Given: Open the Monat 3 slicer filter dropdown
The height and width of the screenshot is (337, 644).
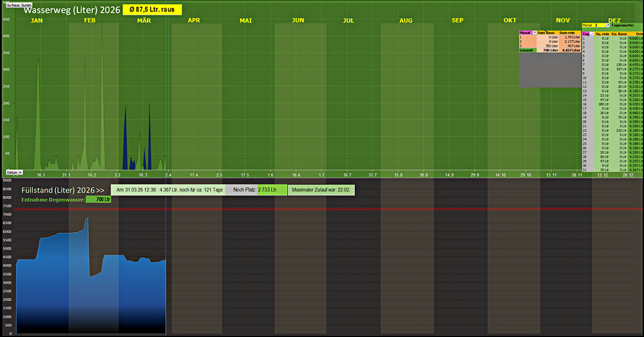Looking at the screenshot, I should (x=608, y=25).
